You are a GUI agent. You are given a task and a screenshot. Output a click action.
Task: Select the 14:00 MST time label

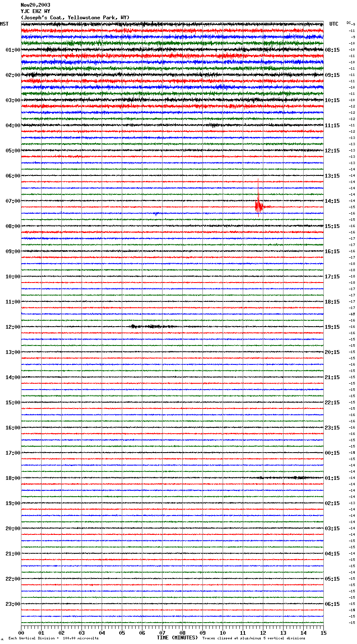click(13, 377)
